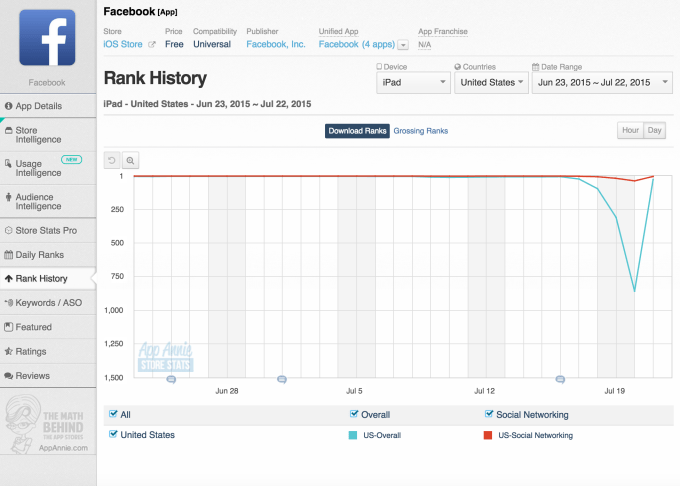The height and width of the screenshot is (486, 680).
Task: Click the NEW badge on Usage Intelligence
Action: click(72, 160)
